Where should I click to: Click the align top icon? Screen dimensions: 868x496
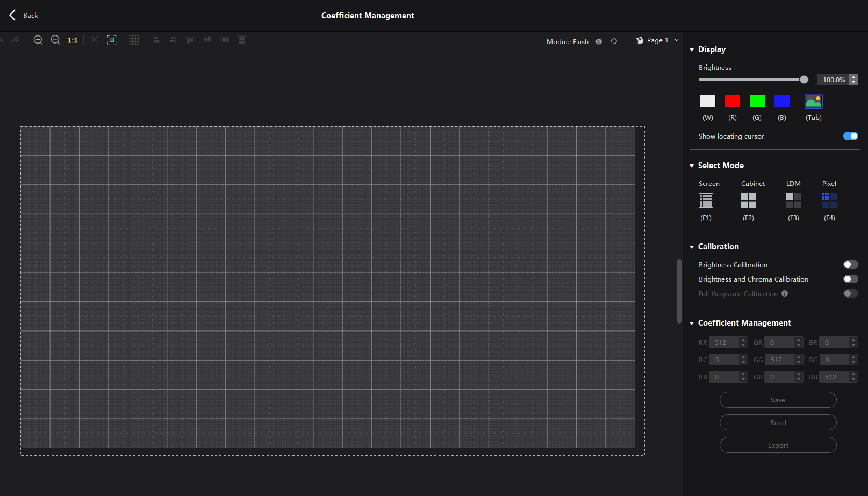click(x=190, y=40)
